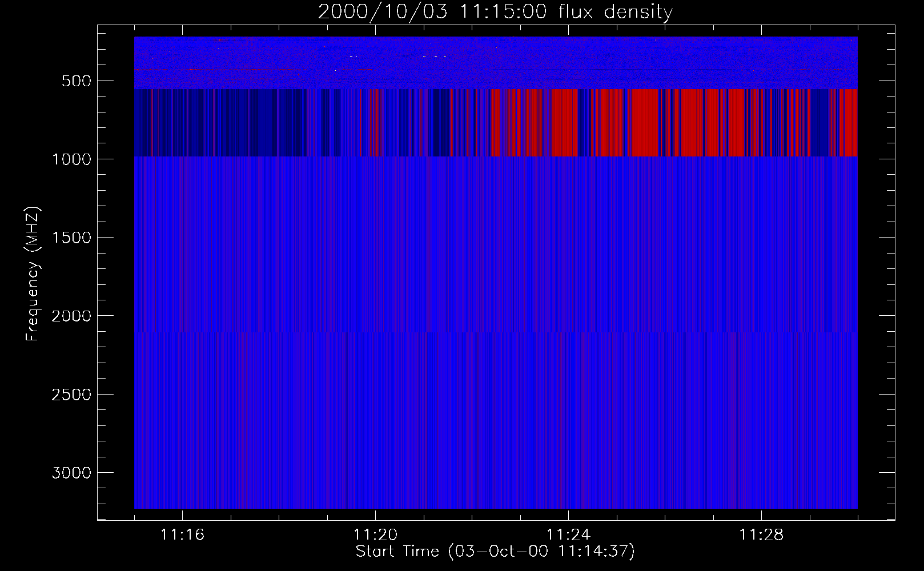The width and height of the screenshot is (924, 571).
Task: Click the noisy spectrogram band above 500 MHz
Action: (x=496, y=63)
